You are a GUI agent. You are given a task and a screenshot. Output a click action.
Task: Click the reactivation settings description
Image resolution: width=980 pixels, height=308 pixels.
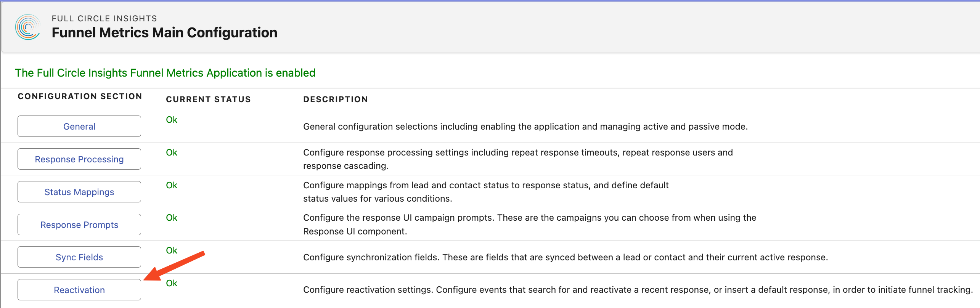(638, 290)
